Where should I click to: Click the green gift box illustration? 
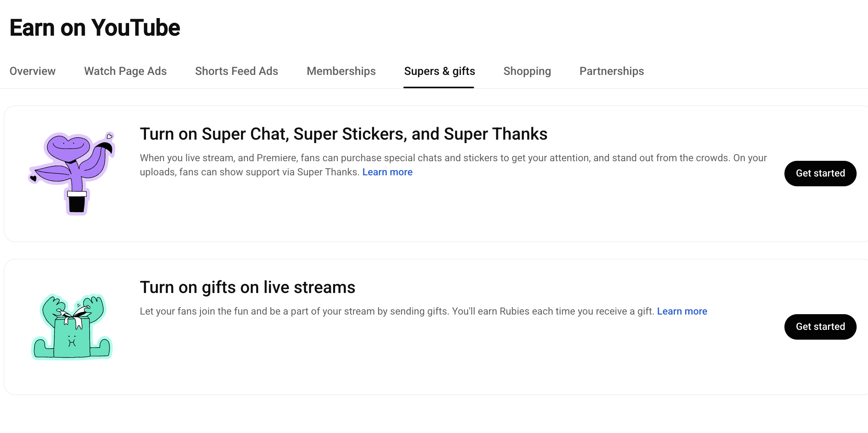(72, 326)
